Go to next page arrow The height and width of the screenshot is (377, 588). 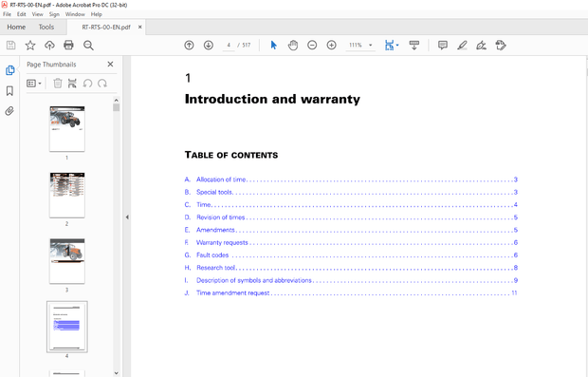(x=209, y=46)
